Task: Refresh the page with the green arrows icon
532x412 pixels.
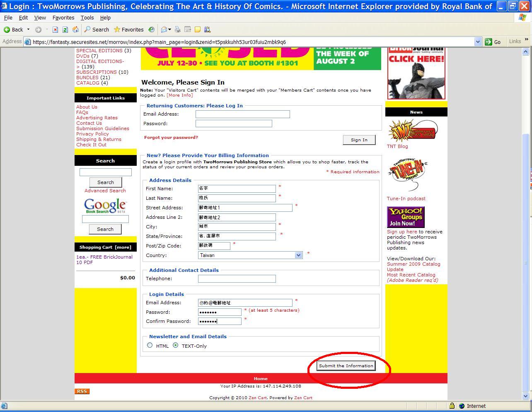Action: [65, 29]
